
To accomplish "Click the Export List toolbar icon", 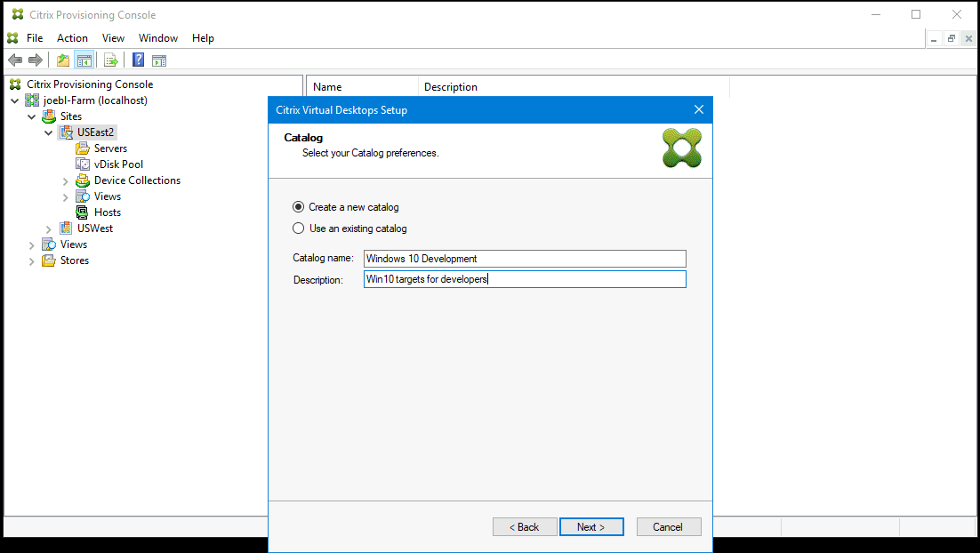I will pos(110,60).
